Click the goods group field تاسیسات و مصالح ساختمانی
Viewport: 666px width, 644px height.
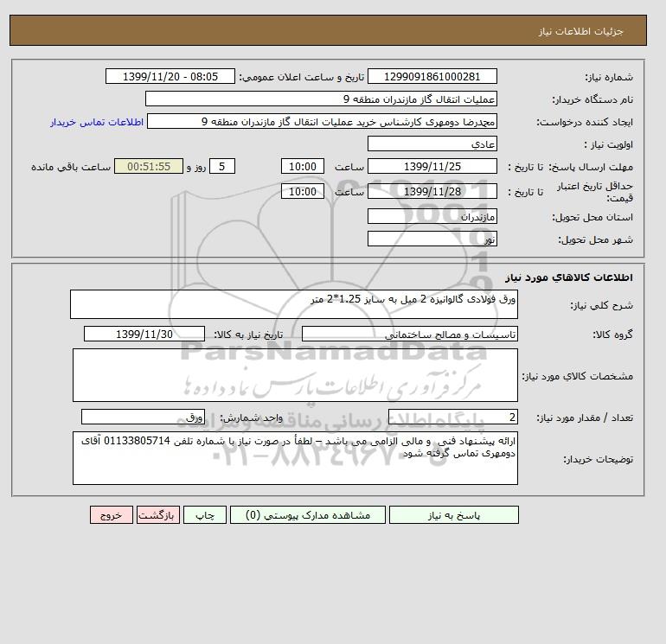409,334
